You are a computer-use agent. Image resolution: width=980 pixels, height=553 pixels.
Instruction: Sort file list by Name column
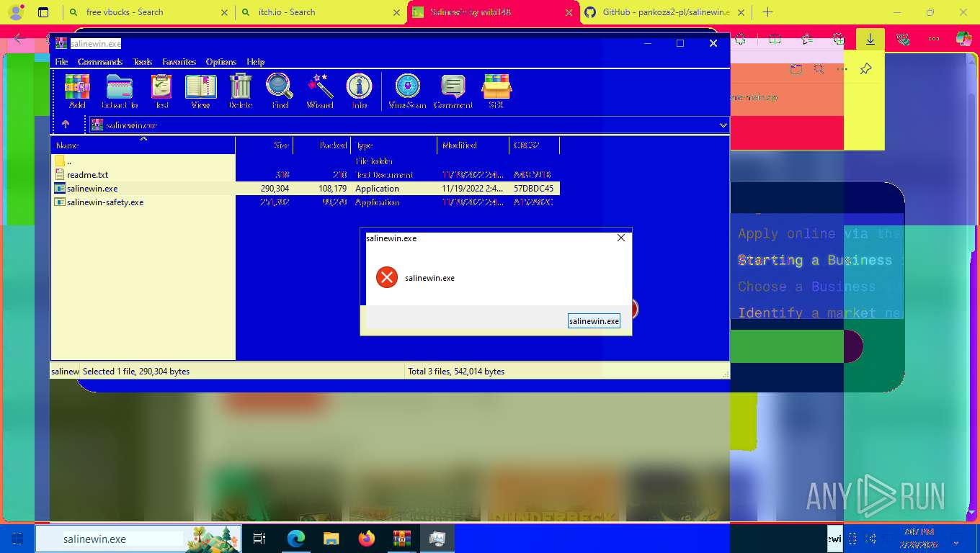click(x=143, y=145)
